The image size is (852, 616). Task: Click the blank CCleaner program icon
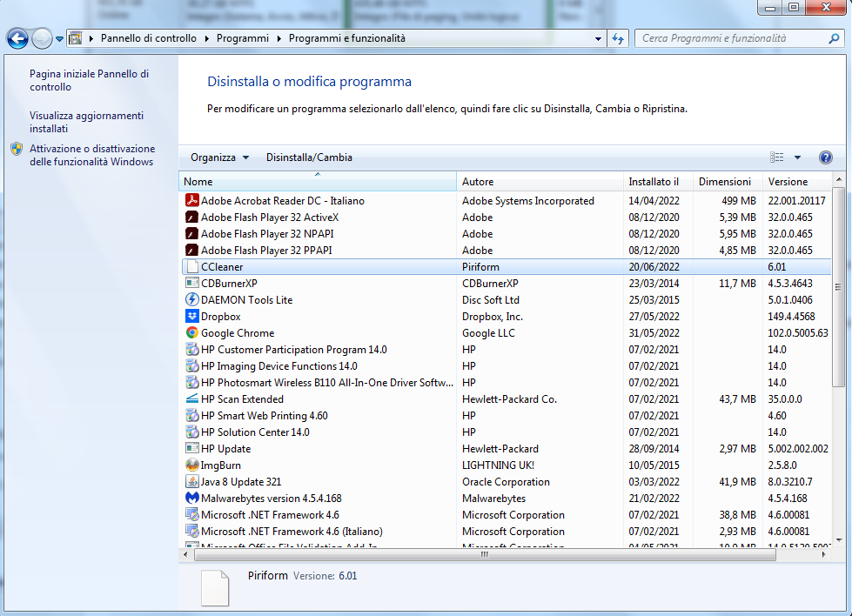pyautogui.click(x=191, y=267)
